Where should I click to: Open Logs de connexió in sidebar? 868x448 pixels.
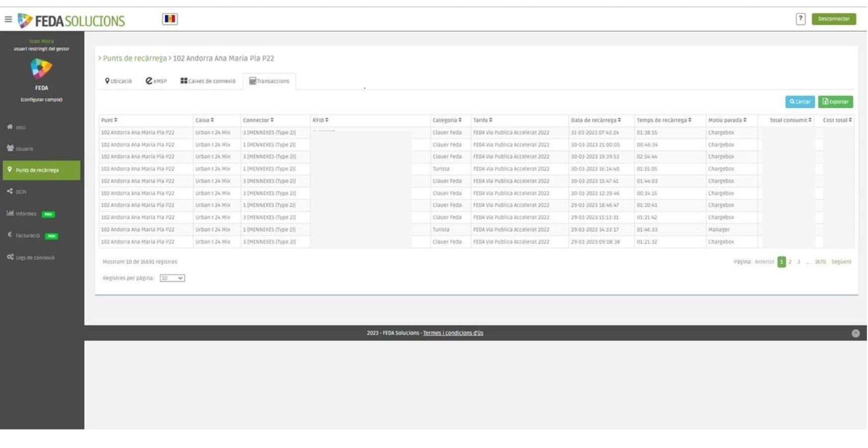coord(34,258)
